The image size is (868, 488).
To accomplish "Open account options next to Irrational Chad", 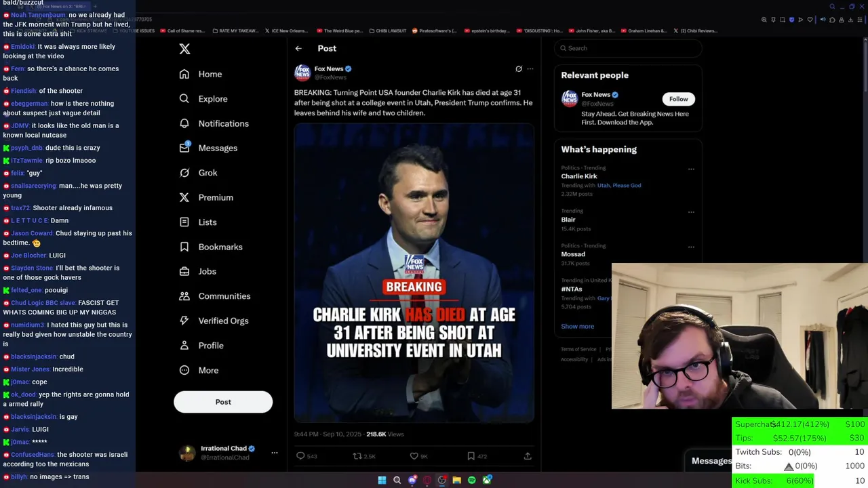I will click(275, 453).
